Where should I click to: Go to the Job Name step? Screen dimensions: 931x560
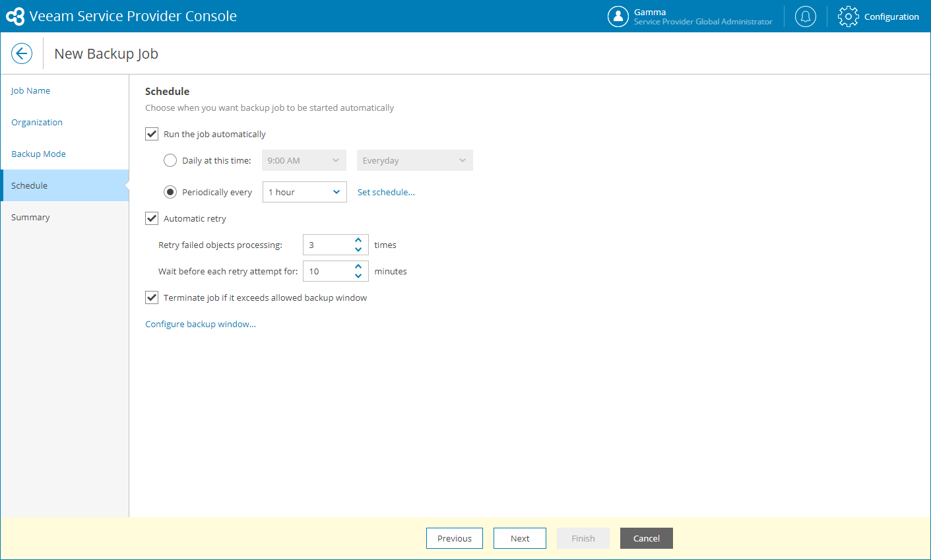coord(30,90)
